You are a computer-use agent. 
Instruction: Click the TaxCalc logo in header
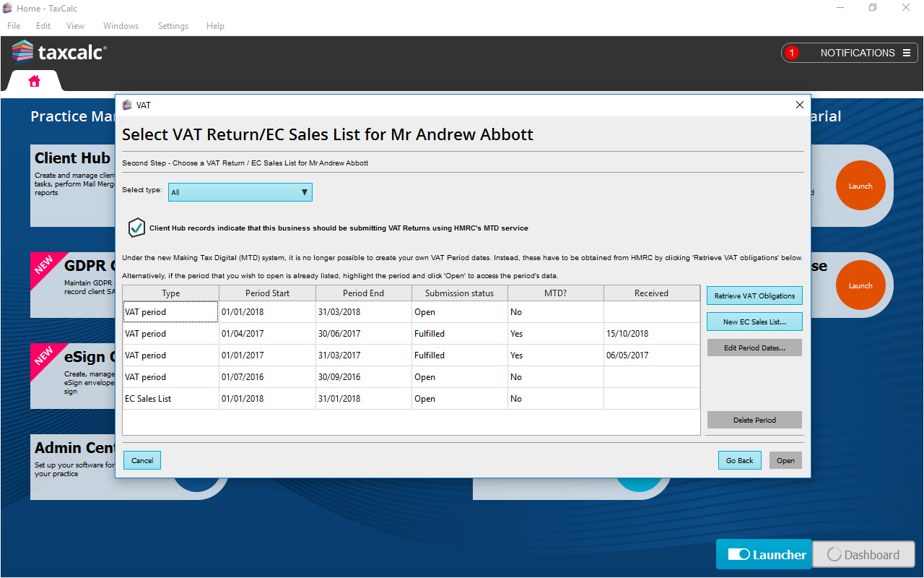click(59, 53)
